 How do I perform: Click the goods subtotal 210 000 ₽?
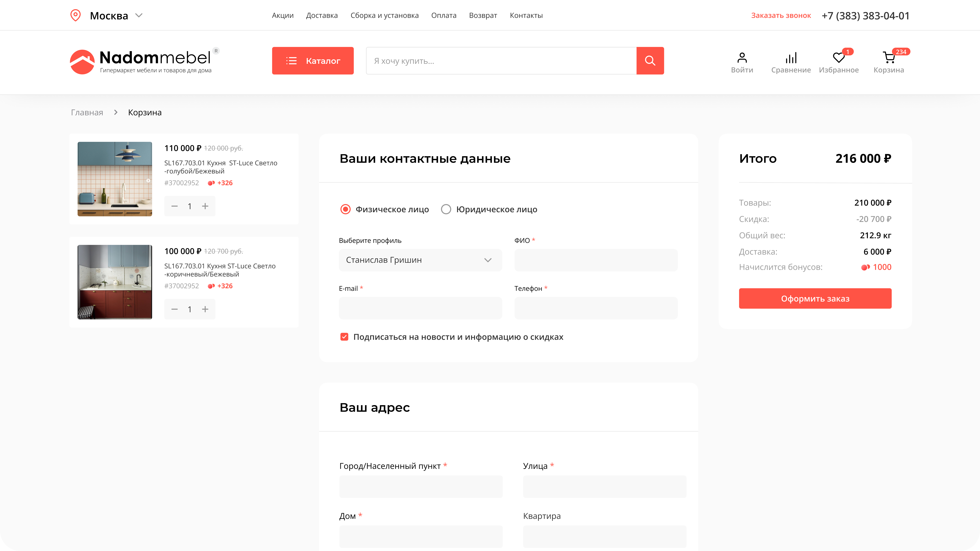pyautogui.click(x=873, y=203)
